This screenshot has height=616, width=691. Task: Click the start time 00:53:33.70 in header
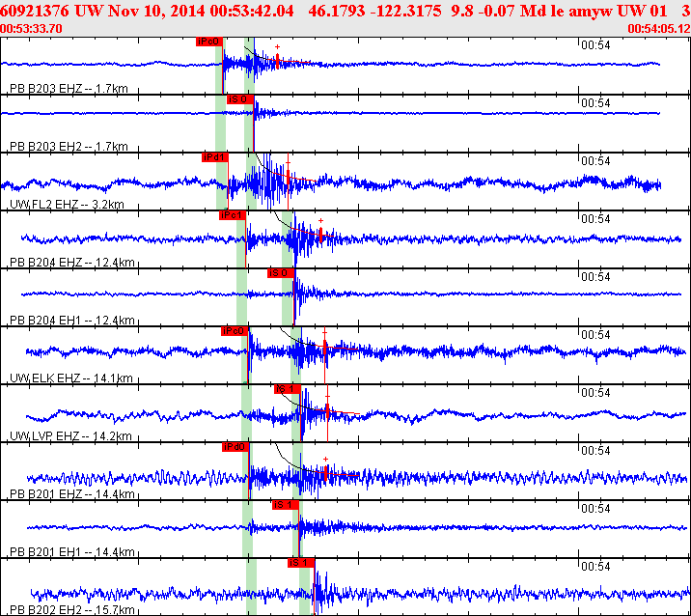click(33, 29)
